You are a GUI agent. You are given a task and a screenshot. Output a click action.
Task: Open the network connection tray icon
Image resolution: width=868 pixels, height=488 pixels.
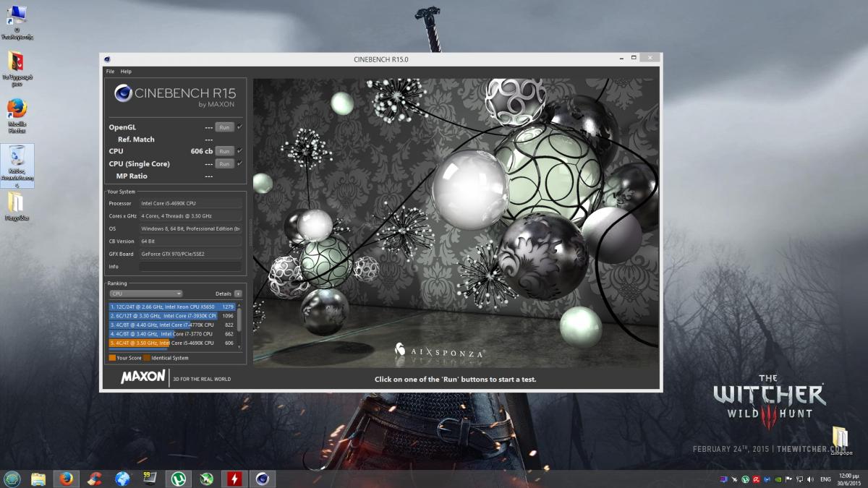pyautogui.click(x=800, y=479)
